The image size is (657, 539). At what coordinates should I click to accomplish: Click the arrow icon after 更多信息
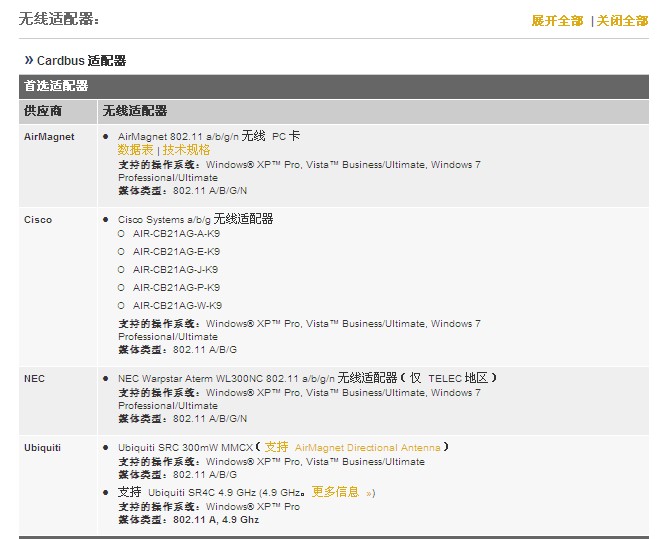tap(369, 493)
